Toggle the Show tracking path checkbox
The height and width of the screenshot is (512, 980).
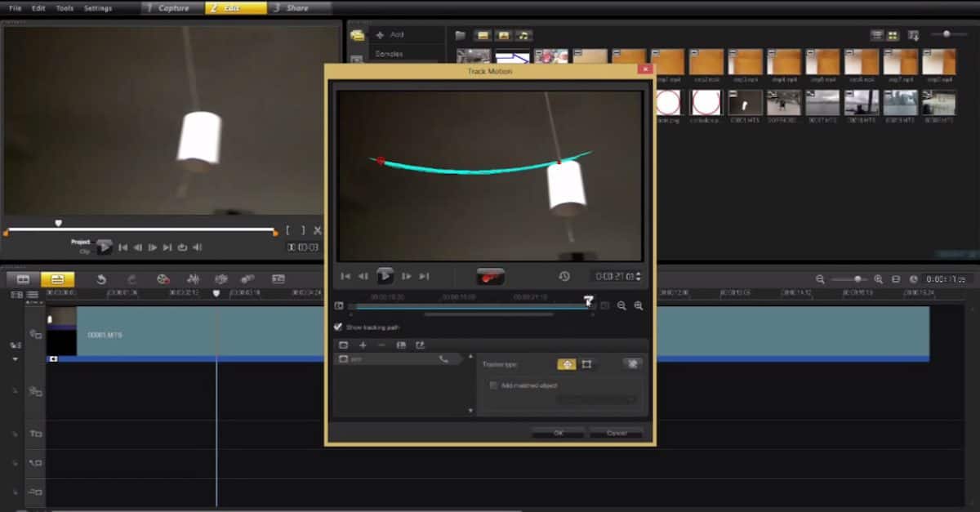[338, 327]
